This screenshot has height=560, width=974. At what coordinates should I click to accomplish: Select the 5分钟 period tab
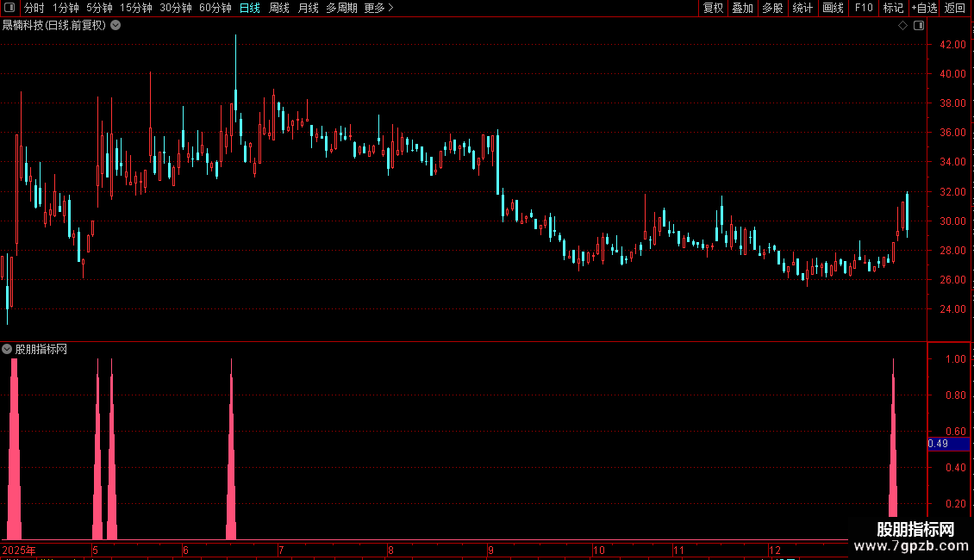99,8
